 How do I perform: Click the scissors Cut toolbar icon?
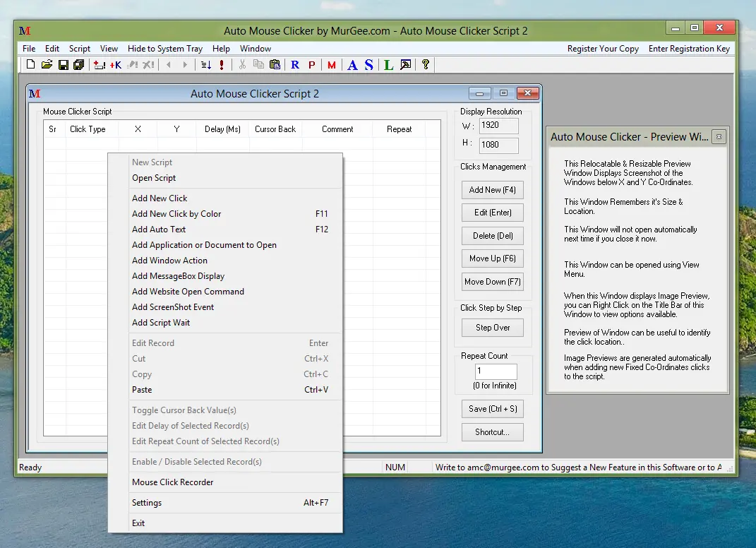[242, 65]
